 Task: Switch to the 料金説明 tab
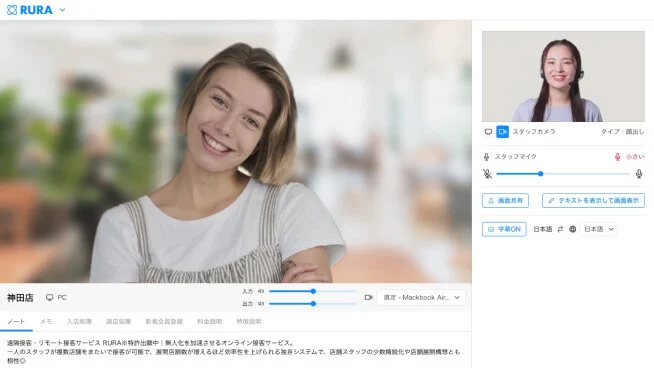coord(209,322)
